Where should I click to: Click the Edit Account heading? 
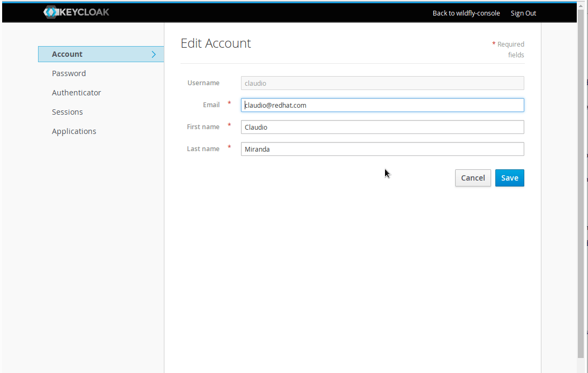coord(216,43)
